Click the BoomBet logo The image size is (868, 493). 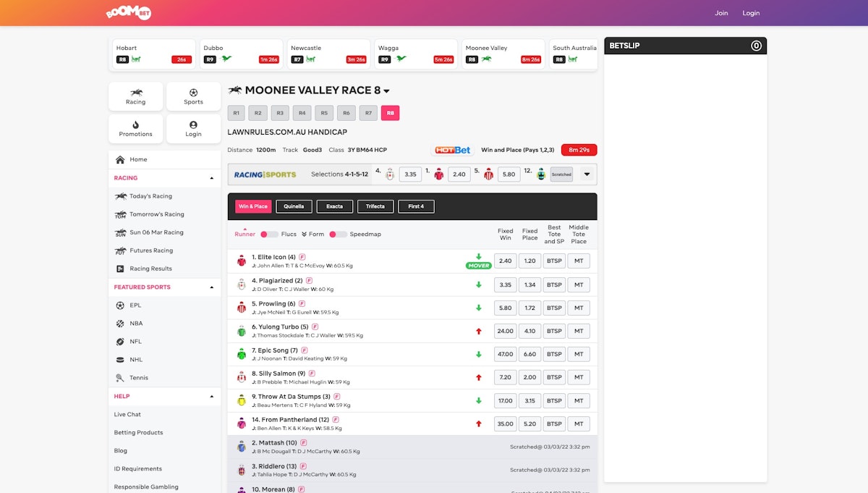(128, 13)
